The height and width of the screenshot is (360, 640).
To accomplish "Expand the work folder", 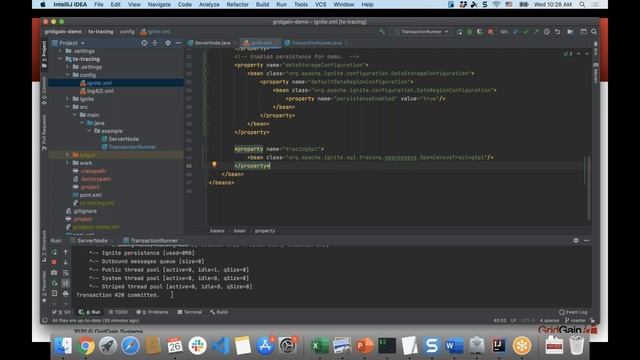I will pos(68,163).
